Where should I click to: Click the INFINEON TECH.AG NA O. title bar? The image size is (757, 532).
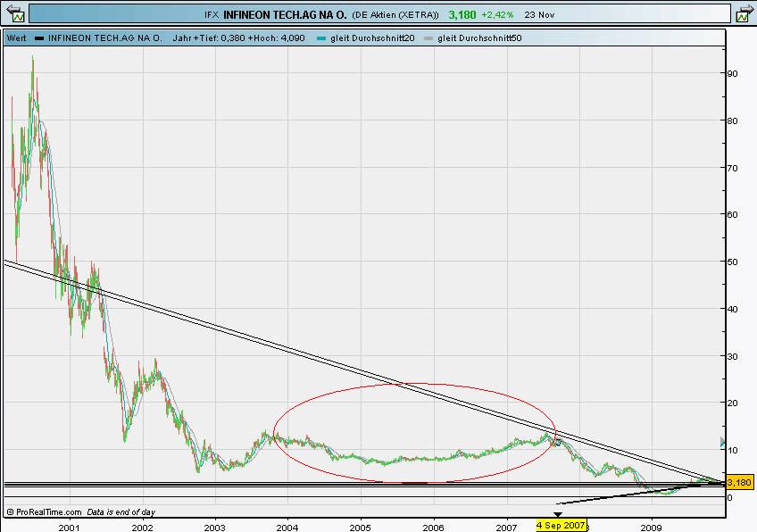tap(379, 14)
